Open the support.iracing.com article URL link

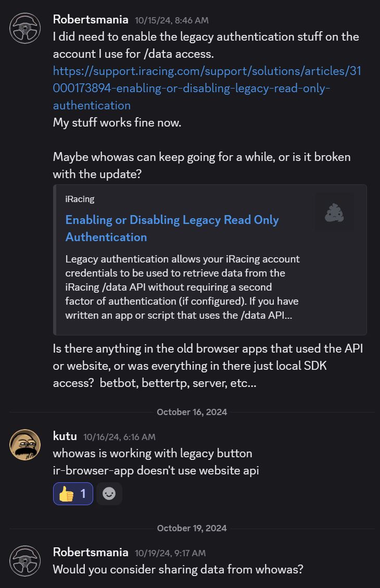pyautogui.click(x=207, y=88)
